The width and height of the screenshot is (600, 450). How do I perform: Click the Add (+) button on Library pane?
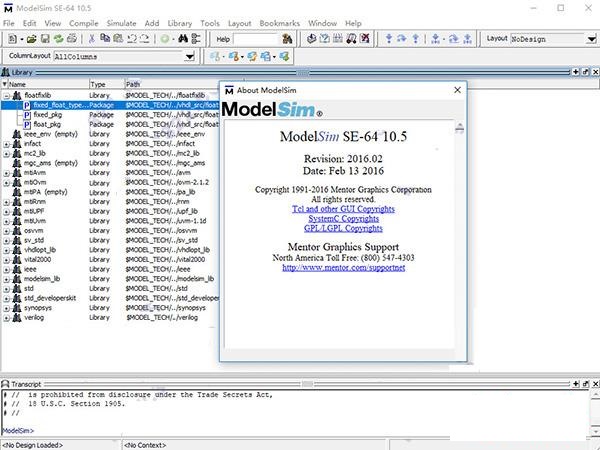576,72
